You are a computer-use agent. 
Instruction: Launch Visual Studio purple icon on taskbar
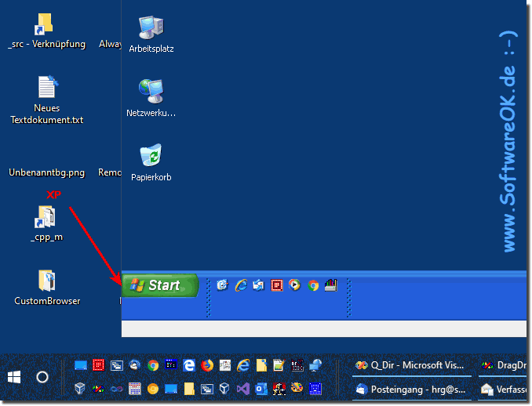pyautogui.click(x=243, y=389)
